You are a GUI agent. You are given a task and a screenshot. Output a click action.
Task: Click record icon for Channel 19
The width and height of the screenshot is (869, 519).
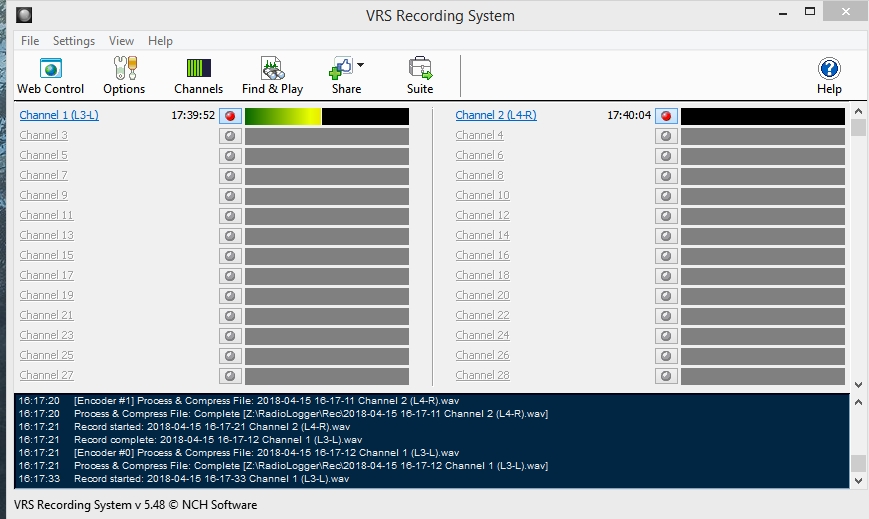pyautogui.click(x=230, y=296)
